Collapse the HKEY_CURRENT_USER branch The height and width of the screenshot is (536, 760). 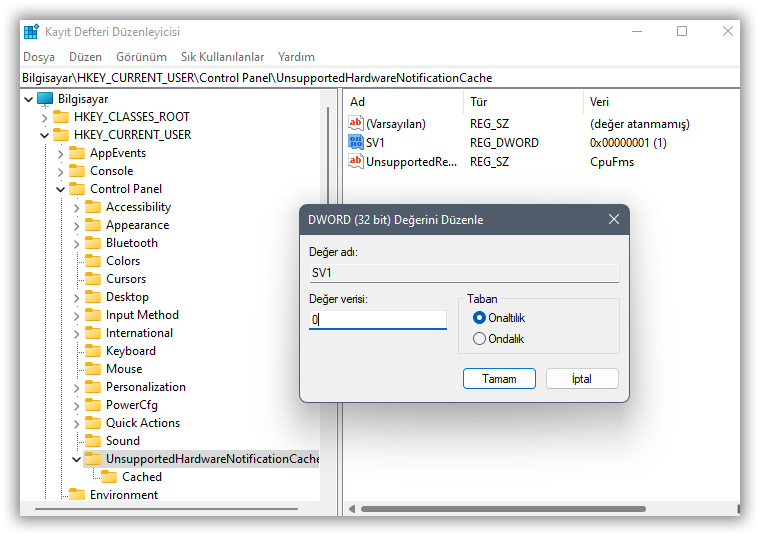(x=44, y=135)
